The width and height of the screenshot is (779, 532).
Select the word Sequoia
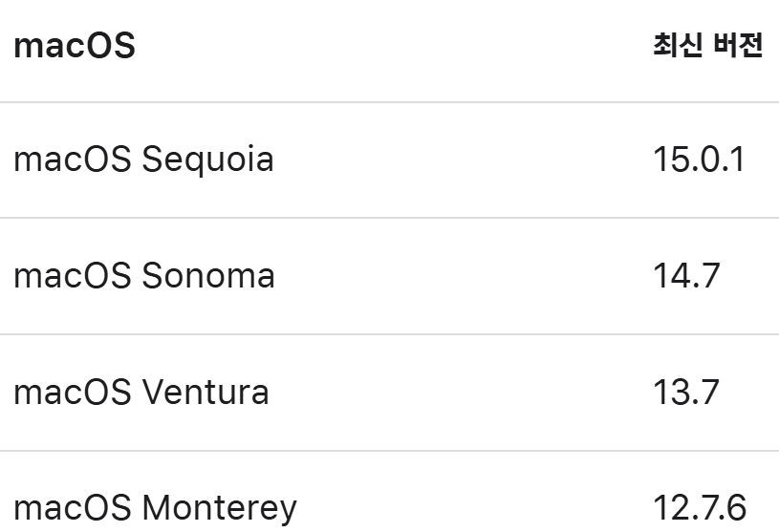tap(207, 160)
